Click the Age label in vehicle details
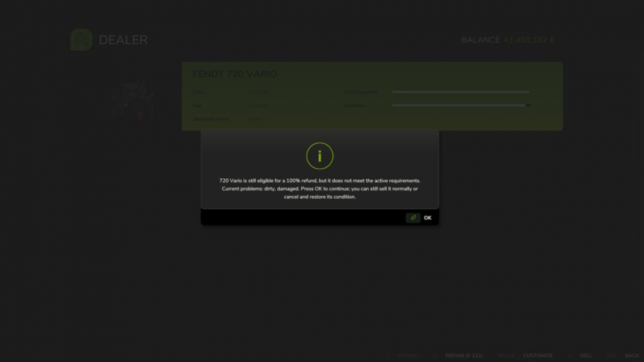 pos(197,106)
